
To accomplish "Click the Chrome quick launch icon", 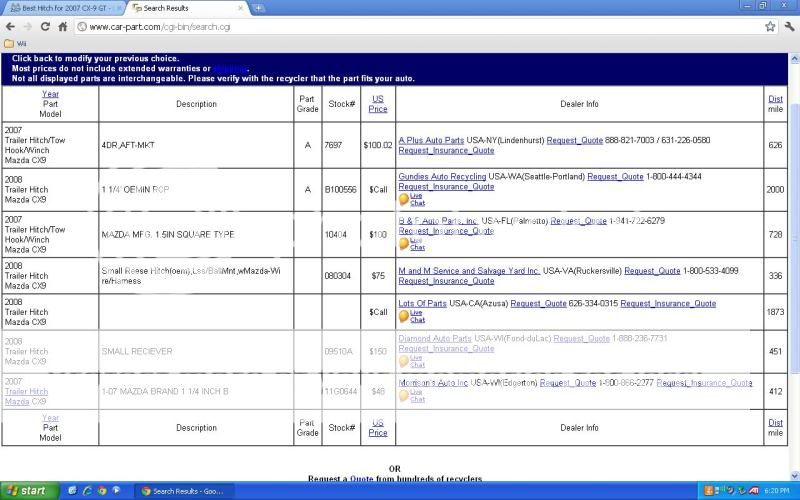I will pyautogui.click(x=102, y=491).
